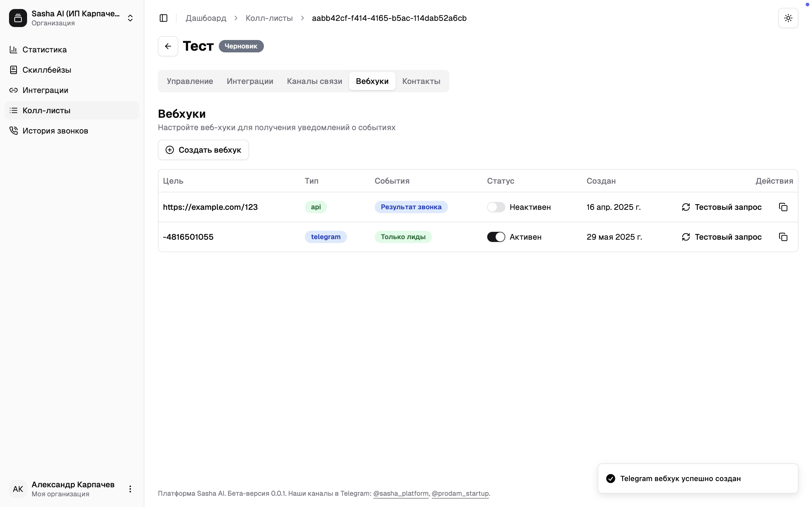This screenshot has height=507, width=812.
Task: Copy the example.com webhook row
Action: tap(783, 207)
